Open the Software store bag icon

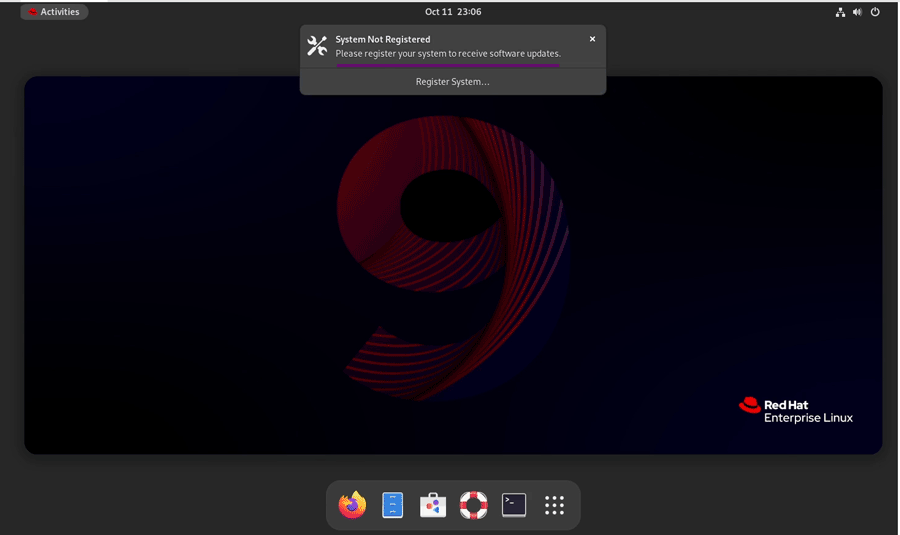(433, 505)
